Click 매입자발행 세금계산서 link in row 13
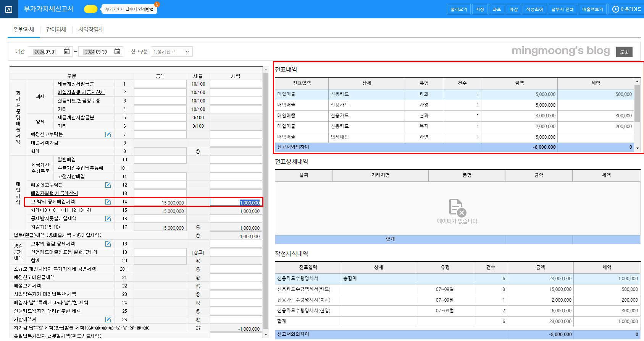 coord(54,193)
